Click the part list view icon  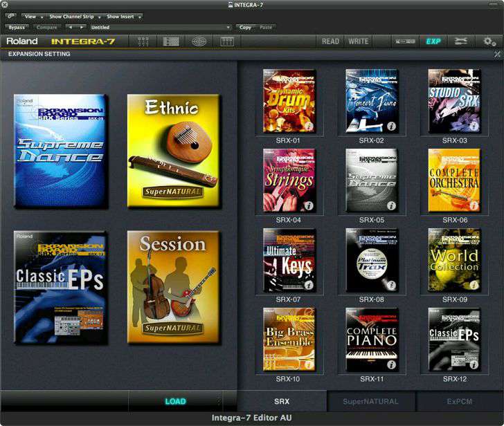click(171, 41)
